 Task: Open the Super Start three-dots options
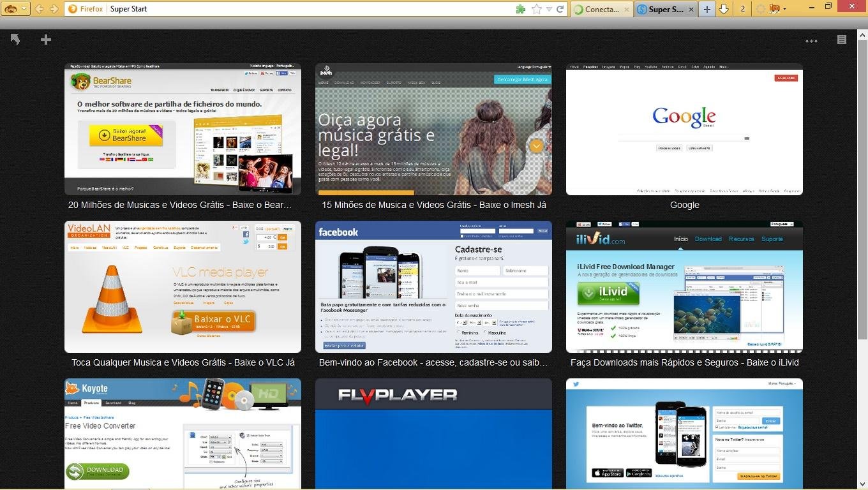pyautogui.click(x=811, y=41)
